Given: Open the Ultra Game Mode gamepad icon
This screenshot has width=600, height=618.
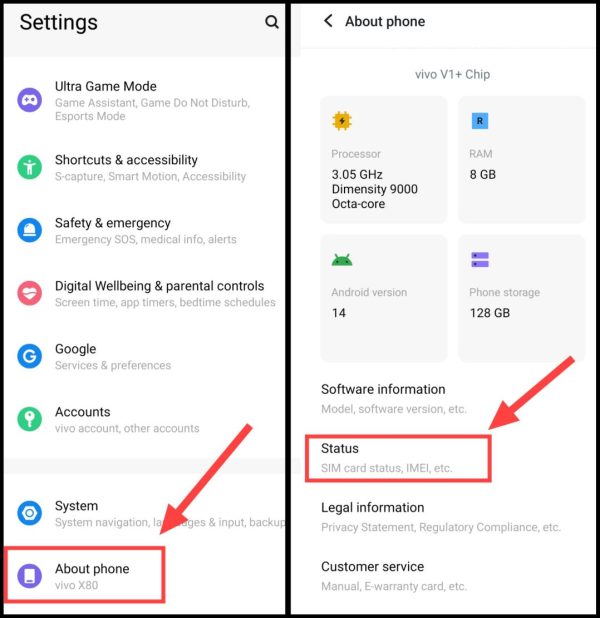Looking at the screenshot, I should (x=30, y=100).
